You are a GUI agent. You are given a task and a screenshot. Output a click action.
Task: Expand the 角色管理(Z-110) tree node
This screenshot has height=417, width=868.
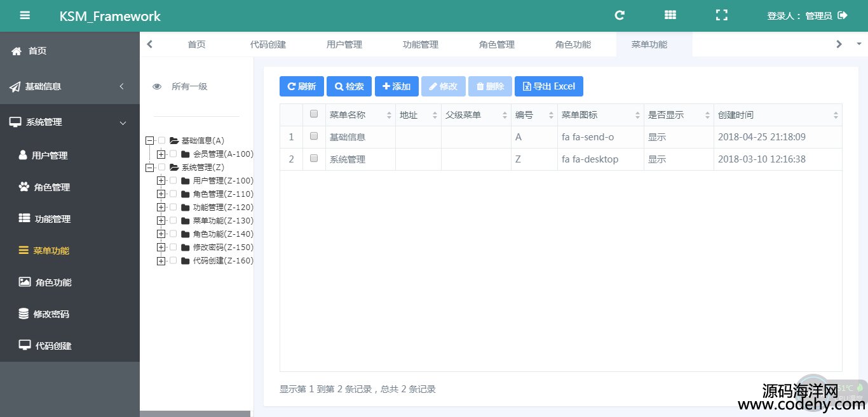point(161,194)
